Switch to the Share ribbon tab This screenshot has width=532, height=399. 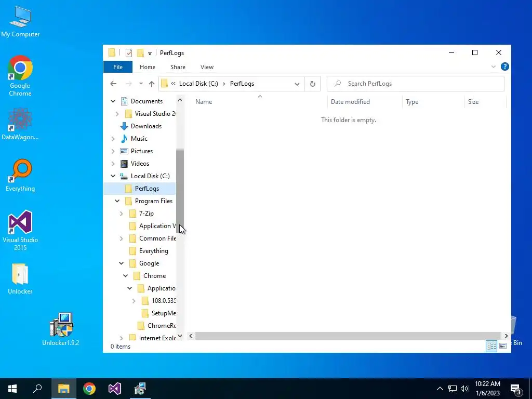click(x=178, y=67)
